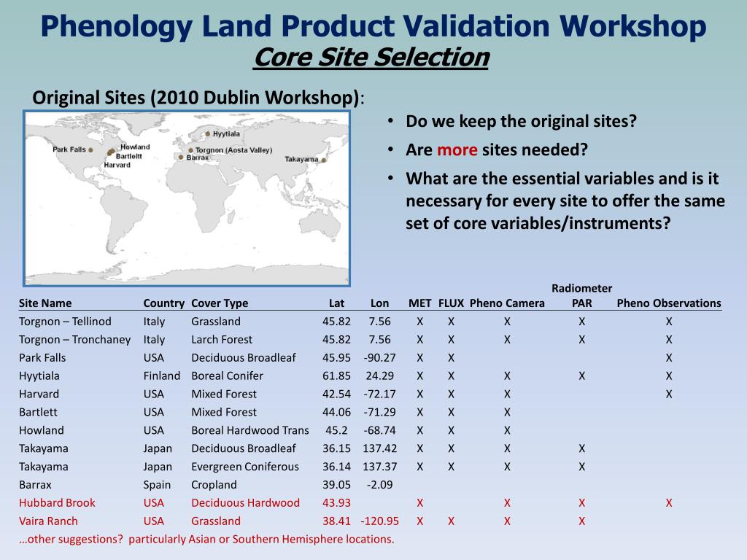This screenshot has height=560, width=747.
Task: Click the 'Cover Type' column header
Action: (220, 303)
